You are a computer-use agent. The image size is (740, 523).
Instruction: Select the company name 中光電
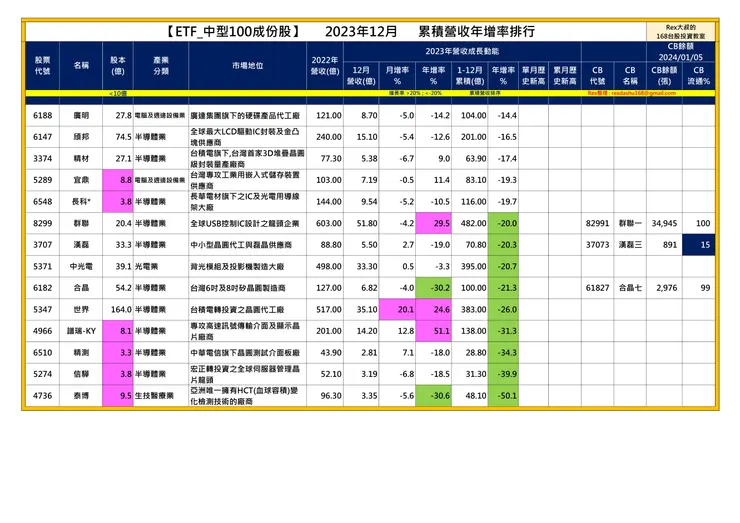(x=81, y=266)
